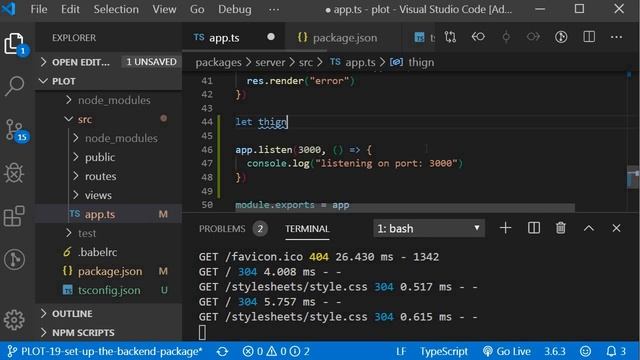Open tsconfig.json in the file tree
The height and width of the screenshot is (360, 640).
point(109,290)
